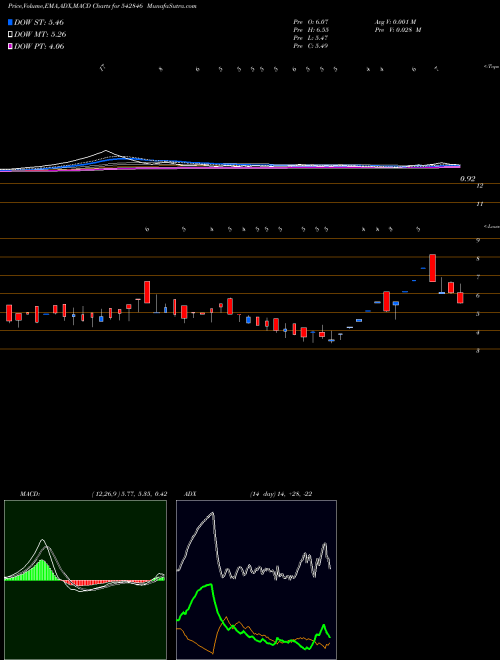Click the 'ADX' panel heading
The height and width of the screenshot is (660, 500).
point(190,494)
